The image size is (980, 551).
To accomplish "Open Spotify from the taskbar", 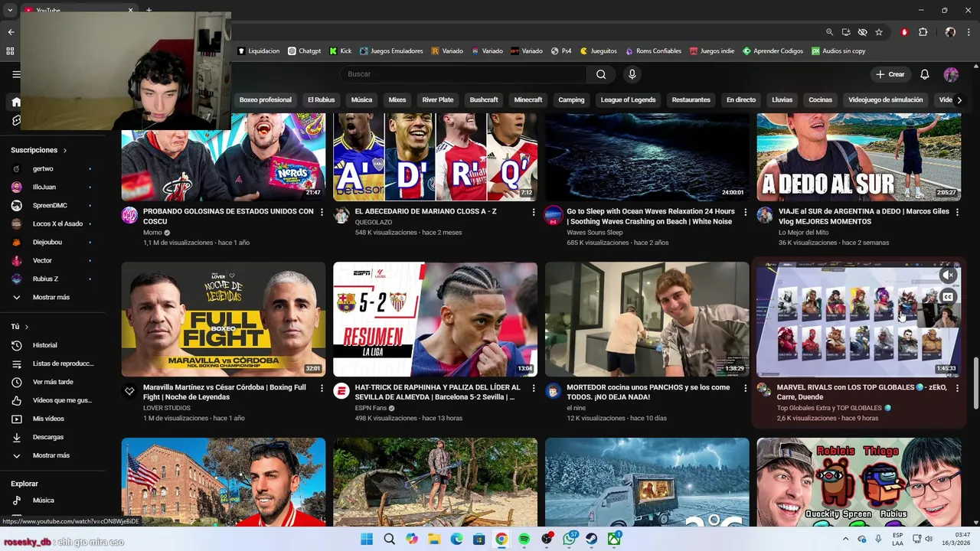I will point(524,539).
